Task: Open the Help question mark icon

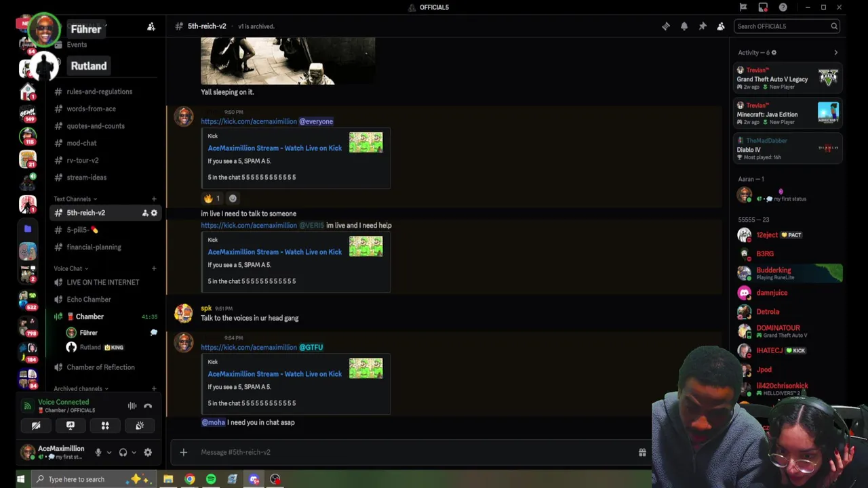Action: 783,7
